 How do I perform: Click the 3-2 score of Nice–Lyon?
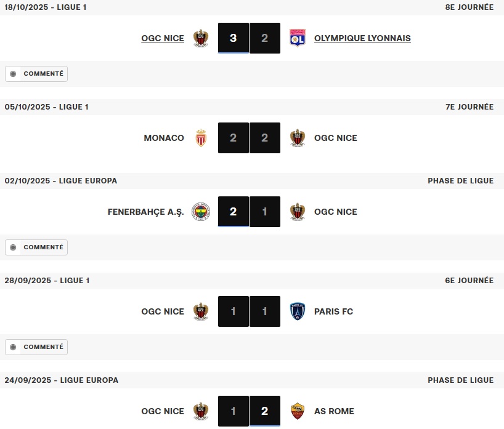(x=249, y=38)
